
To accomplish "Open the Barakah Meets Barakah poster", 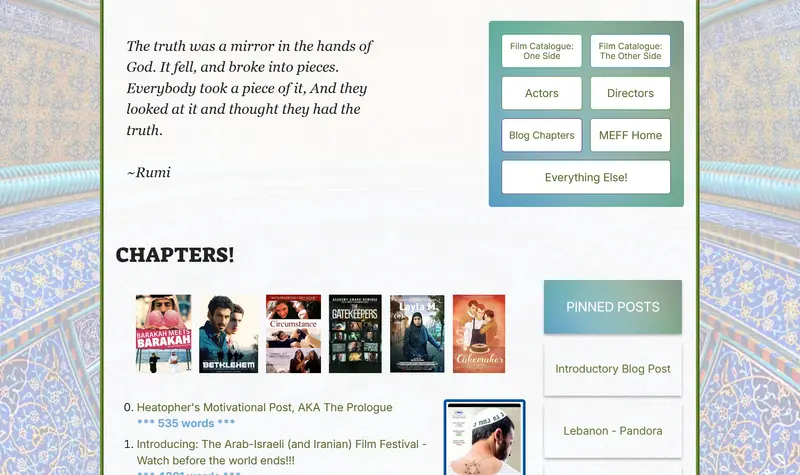I will 163,334.
